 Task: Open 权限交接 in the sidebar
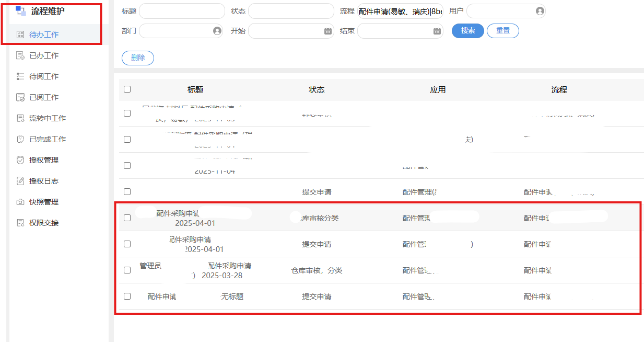click(44, 223)
